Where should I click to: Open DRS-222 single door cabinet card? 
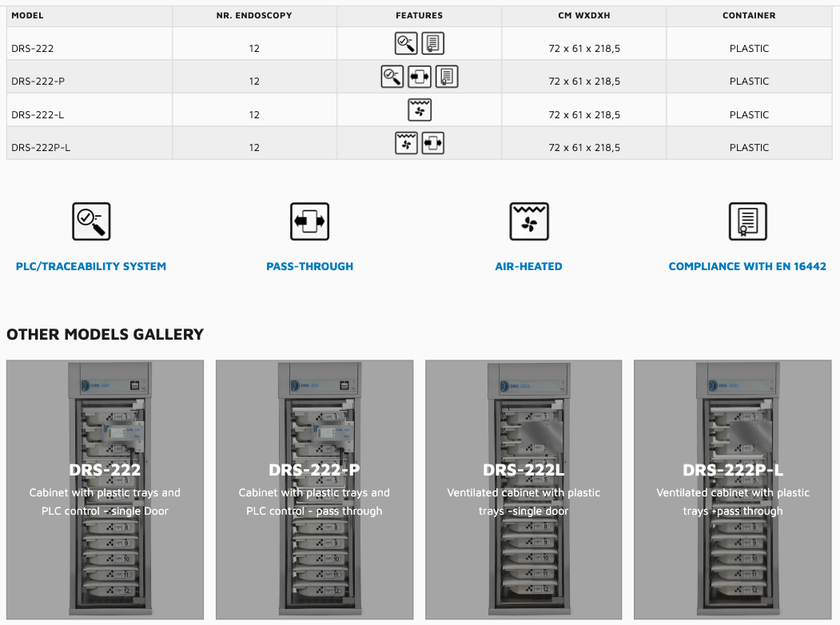tap(105, 489)
